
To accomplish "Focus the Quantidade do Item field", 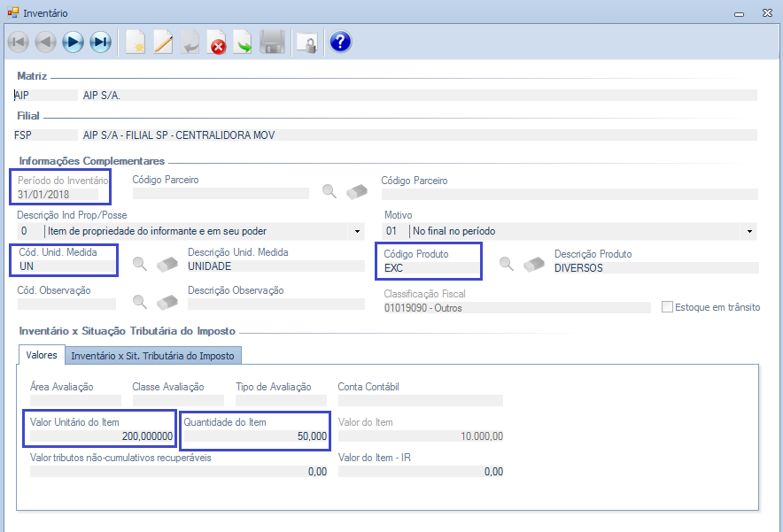I will click(255, 436).
